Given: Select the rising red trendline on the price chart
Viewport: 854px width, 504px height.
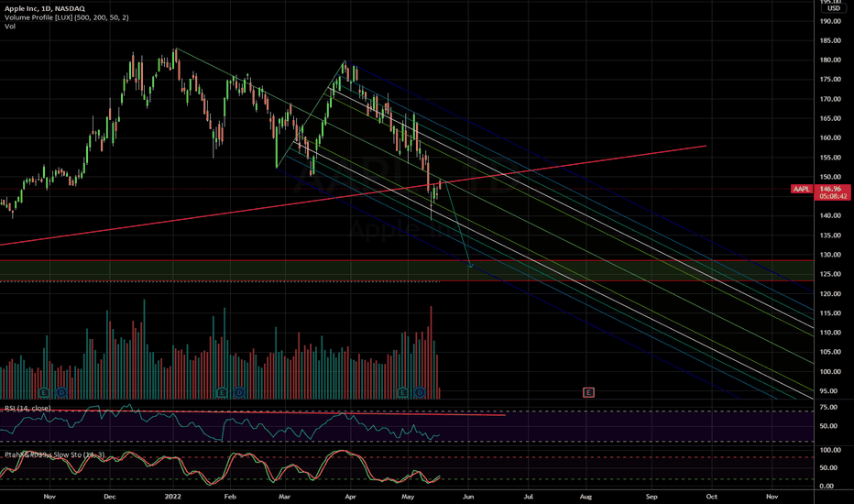Looking at the screenshot, I should pos(353,195).
